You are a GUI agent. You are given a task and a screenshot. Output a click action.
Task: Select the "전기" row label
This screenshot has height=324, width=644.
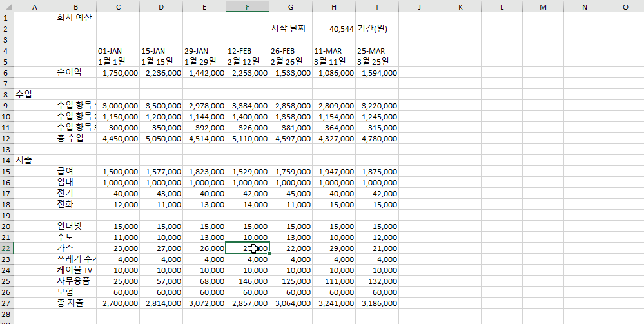75,193
